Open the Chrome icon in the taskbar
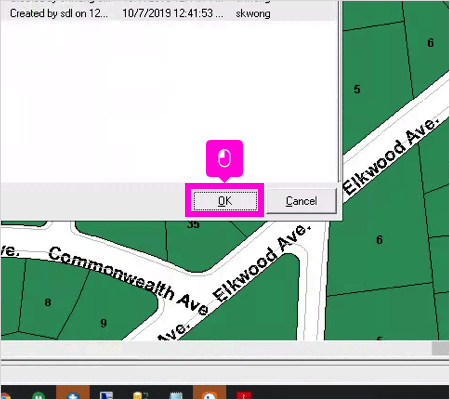This screenshot has width=450, height=400. 5,395
